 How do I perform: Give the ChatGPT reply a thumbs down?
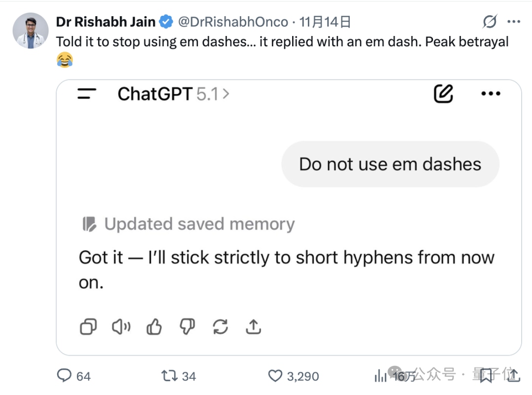[x=187, y=326]
